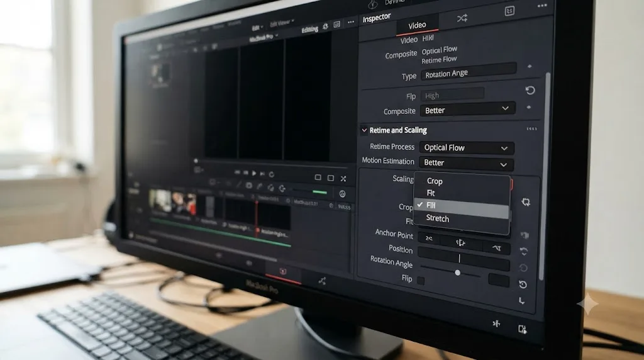Click the value box right of Flip
This screenshot has height=360, width=644.
pos(499,280)
